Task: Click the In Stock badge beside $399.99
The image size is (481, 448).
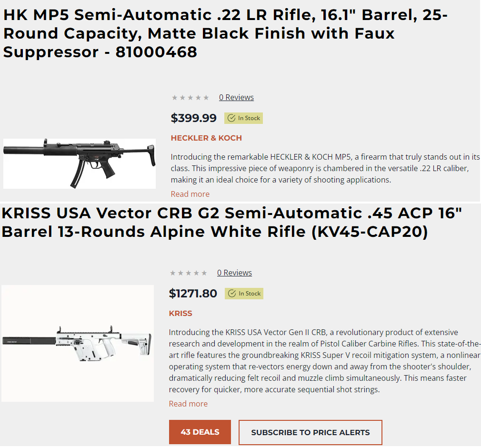Action: coord(243,118)
